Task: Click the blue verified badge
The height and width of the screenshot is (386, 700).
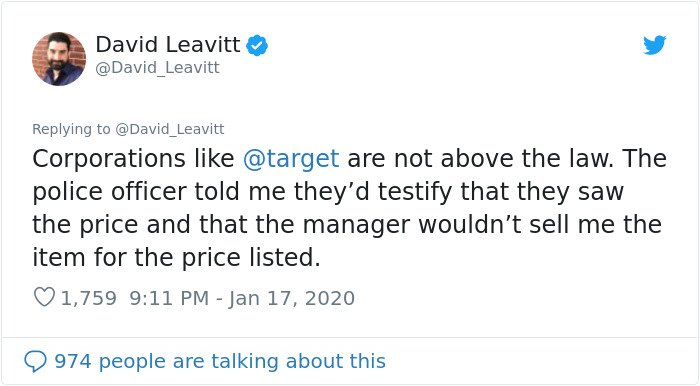Action: coord(257,46)
